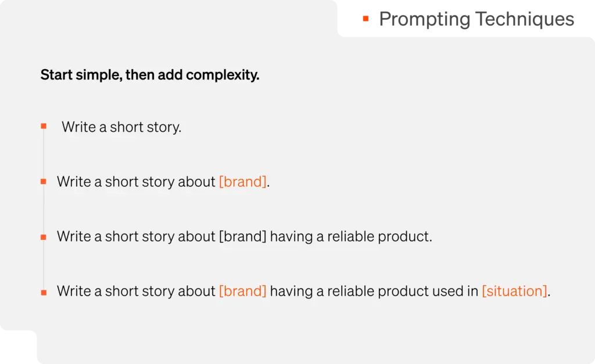Click the orange square beside Prompting Techniques
The height and width of the screenshot is (364, 595).
366,19
